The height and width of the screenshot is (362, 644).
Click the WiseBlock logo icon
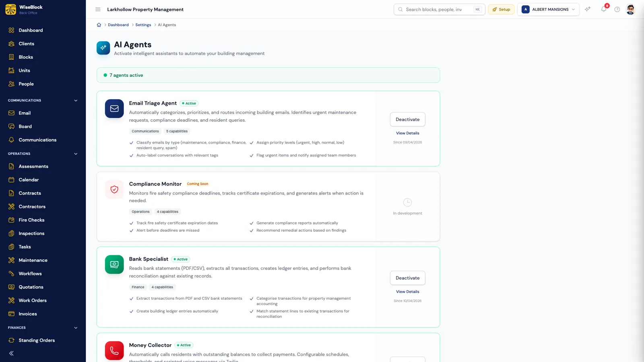tap(11, 9)
